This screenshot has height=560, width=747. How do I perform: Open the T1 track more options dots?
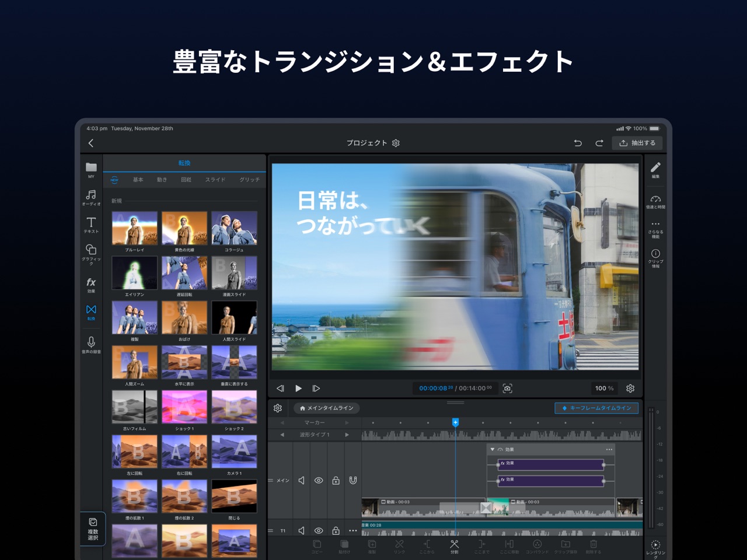click(x=352, y=530)
